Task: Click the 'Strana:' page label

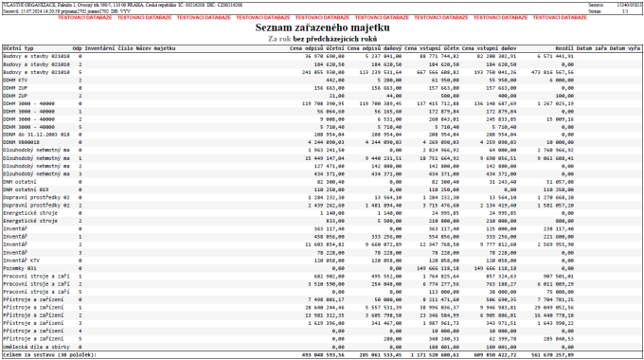Action: coord(595,11)
